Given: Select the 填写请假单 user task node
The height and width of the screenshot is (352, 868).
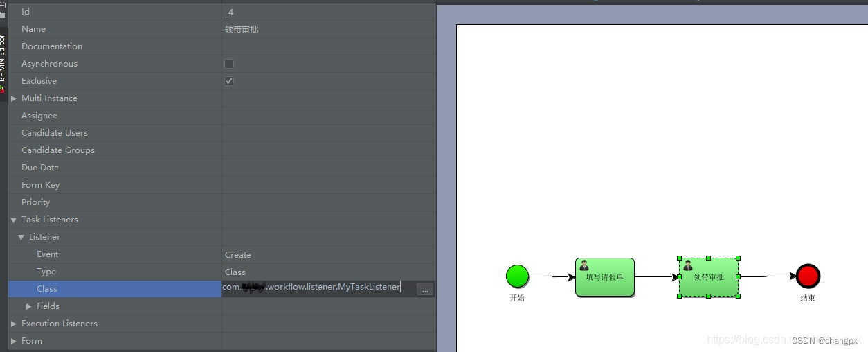Looking at the screenshot, I should point(605,277).
